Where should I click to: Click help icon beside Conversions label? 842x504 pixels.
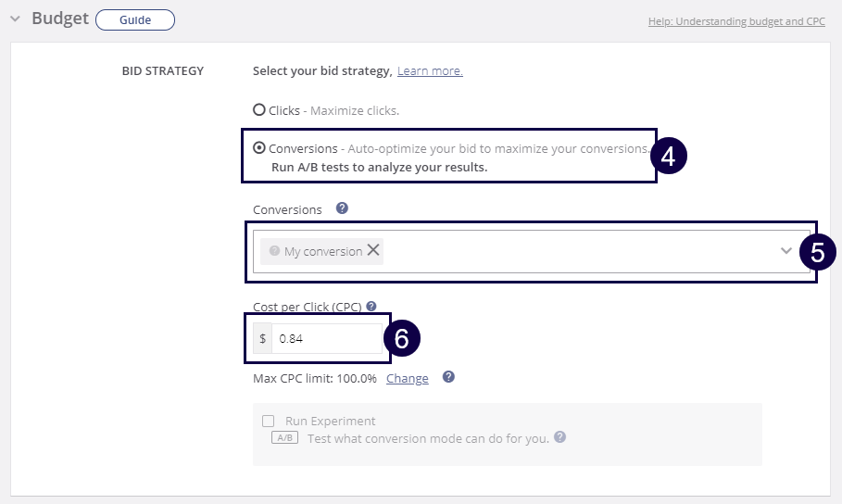[342, 208]
